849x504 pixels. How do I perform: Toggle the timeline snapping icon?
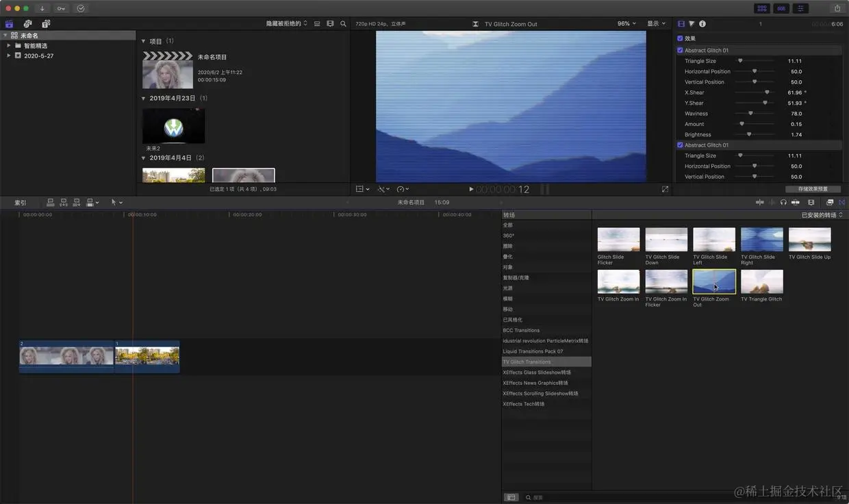(x=796, y=203)
